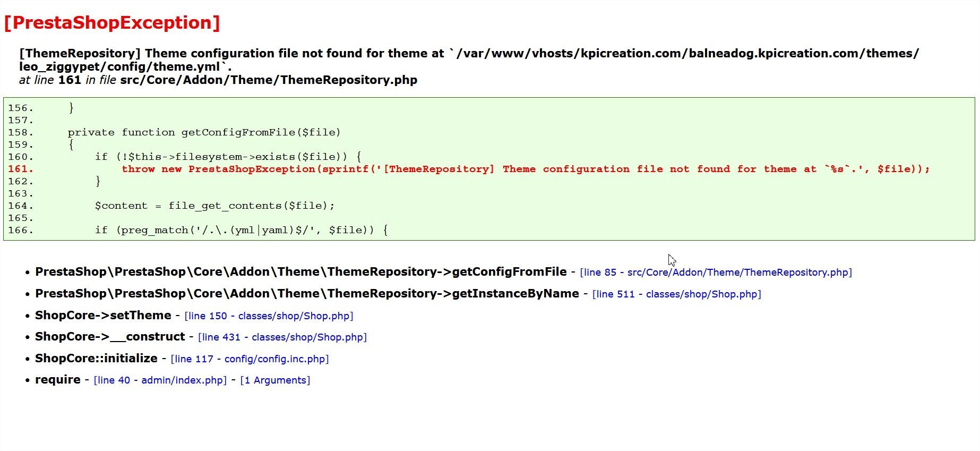Click the ShopCore->setTheme trace entry

(x=103, y=316)
